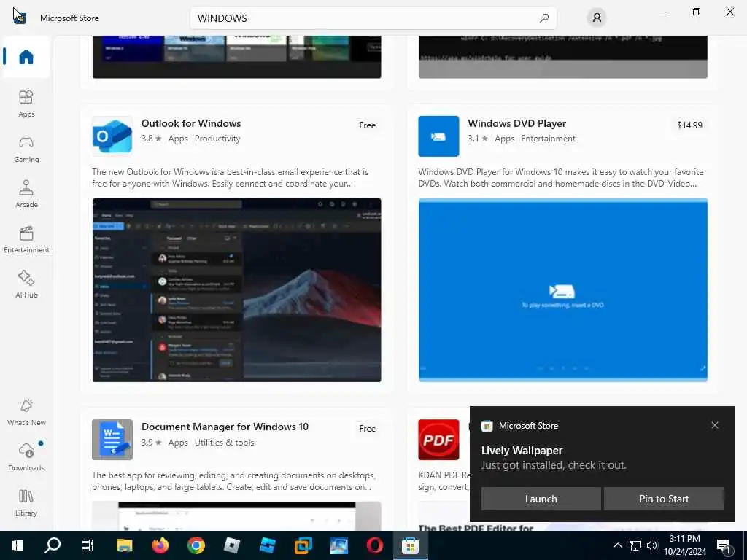Click the red PDF app icon
Screen dimensions: 747x560
pos(438,440)
